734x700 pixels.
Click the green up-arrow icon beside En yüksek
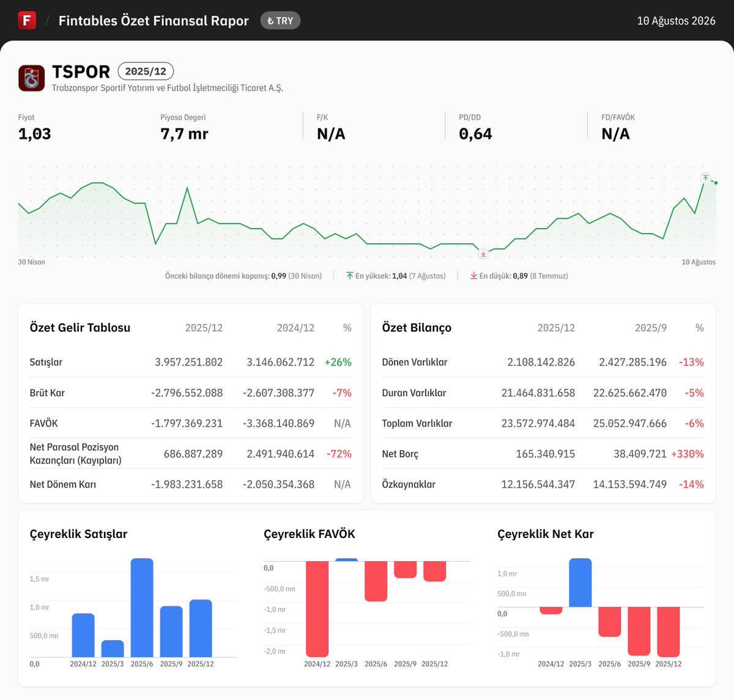pyautogui.click(x=350, y=276)
